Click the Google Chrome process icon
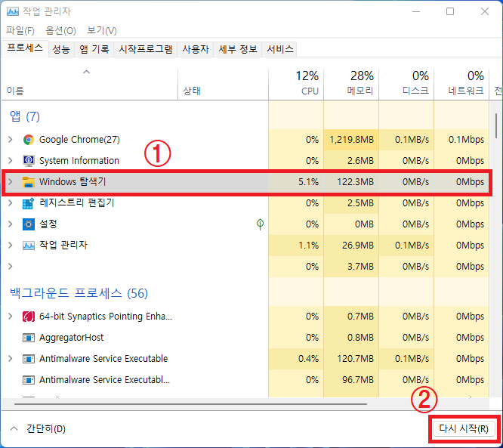Image resolution: width=503 pixels, height=448 pixels. [x=29, y=140]
